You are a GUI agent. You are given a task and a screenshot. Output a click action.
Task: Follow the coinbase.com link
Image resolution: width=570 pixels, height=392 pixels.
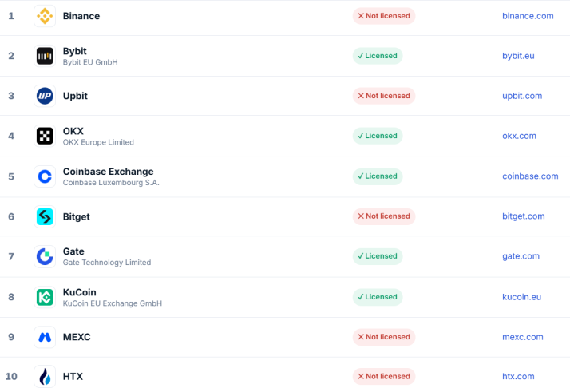pyautogui.click(x=530, y=176)
